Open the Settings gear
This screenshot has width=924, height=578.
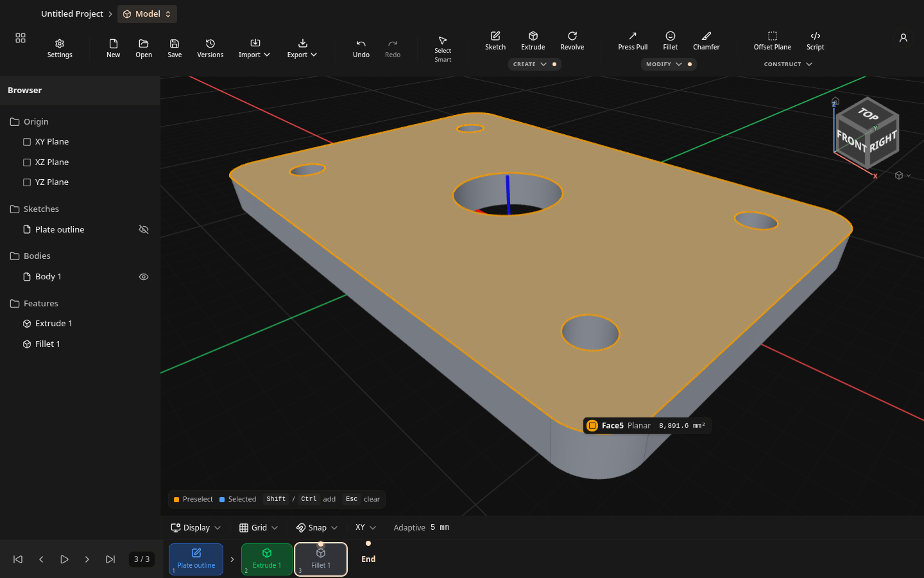pos(60,48)
